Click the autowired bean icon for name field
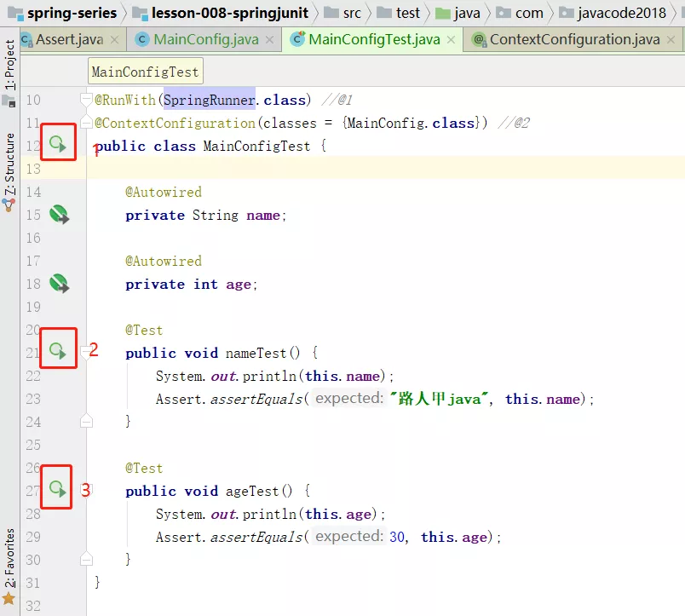 point(59,215)
